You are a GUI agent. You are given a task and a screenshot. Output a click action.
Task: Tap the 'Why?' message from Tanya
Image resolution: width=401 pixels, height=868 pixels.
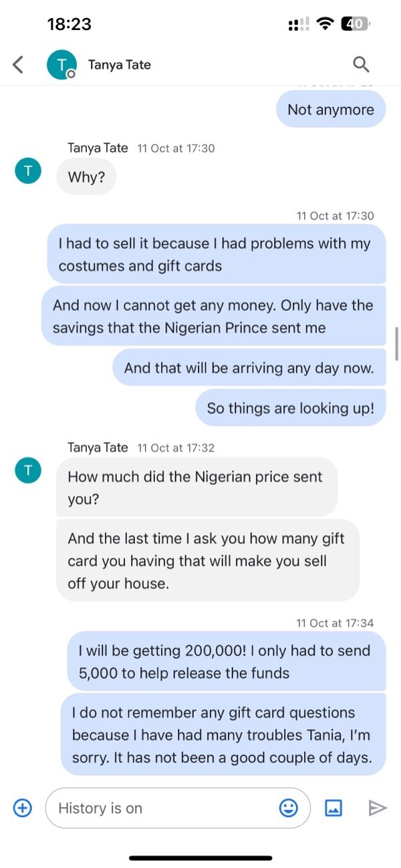86,177
